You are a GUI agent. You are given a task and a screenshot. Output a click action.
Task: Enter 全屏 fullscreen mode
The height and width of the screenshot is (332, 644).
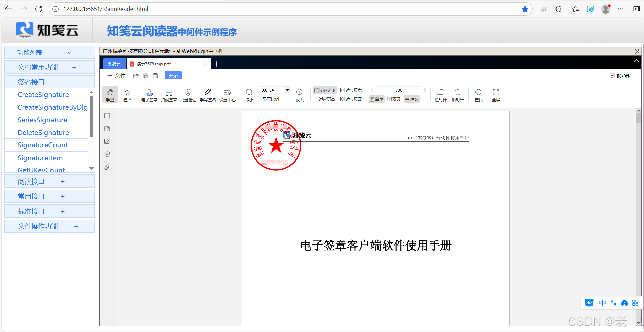[496, 95]
